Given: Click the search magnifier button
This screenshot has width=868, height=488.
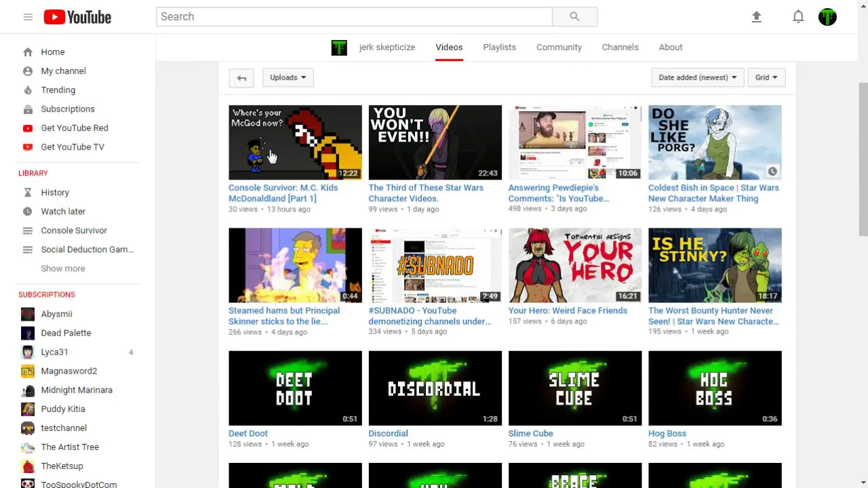Looking at the screenshot, I should pos(574,17).
